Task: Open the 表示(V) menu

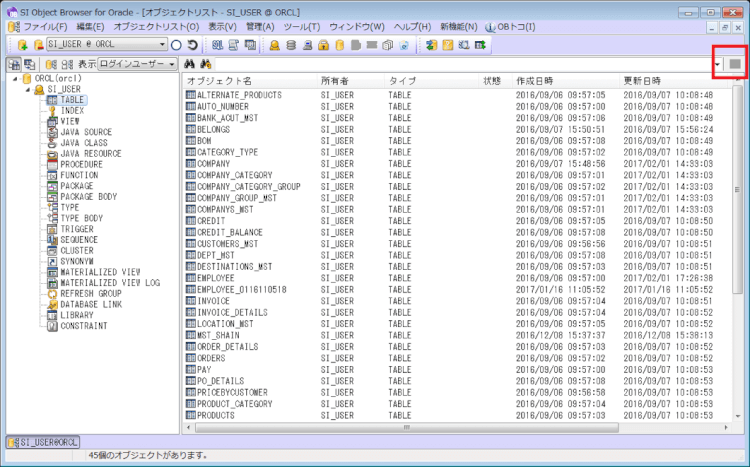Action: (222, 27)
